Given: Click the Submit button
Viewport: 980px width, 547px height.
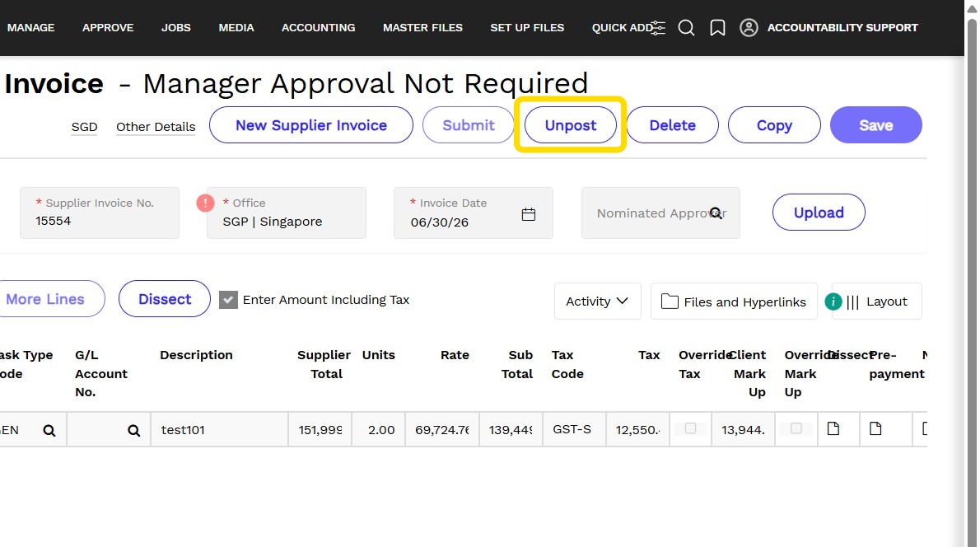Looking at the screenshot, I should 468,125.
